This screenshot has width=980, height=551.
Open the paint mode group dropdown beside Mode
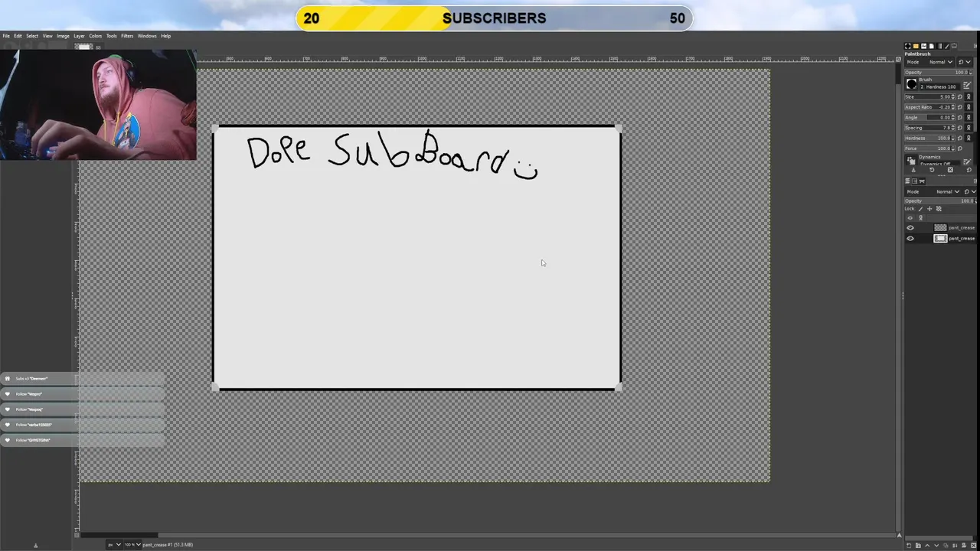965,62
